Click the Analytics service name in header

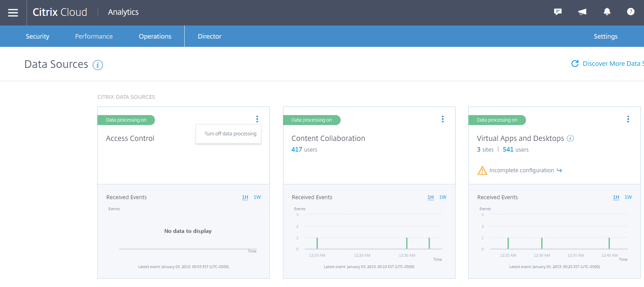click(123, 12)
